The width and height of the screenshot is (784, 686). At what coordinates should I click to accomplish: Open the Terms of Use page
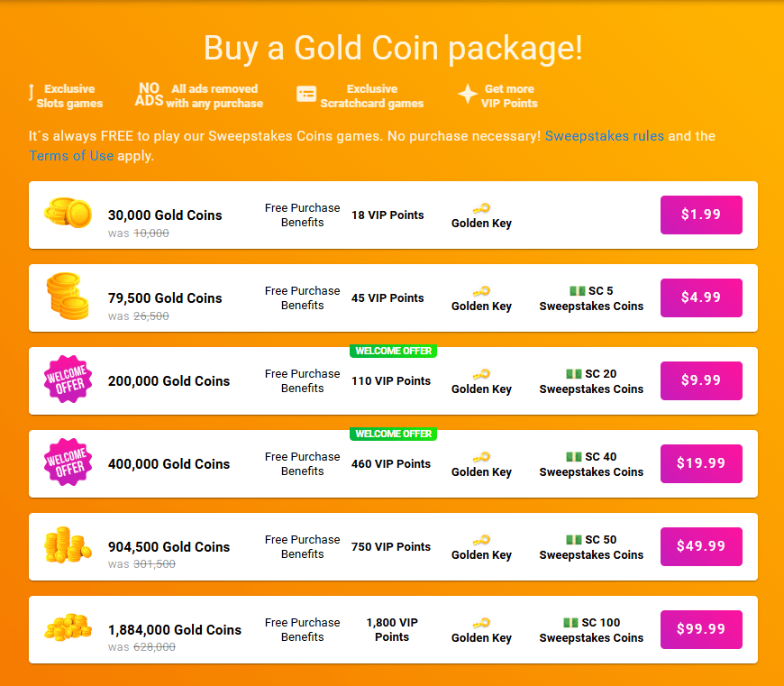point(71,155)
